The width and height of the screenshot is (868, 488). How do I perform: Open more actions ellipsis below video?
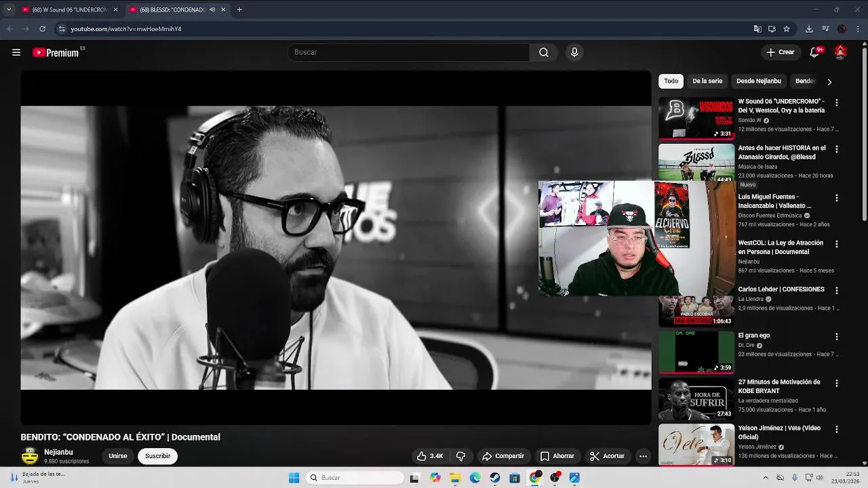click(x=643, y=456)
